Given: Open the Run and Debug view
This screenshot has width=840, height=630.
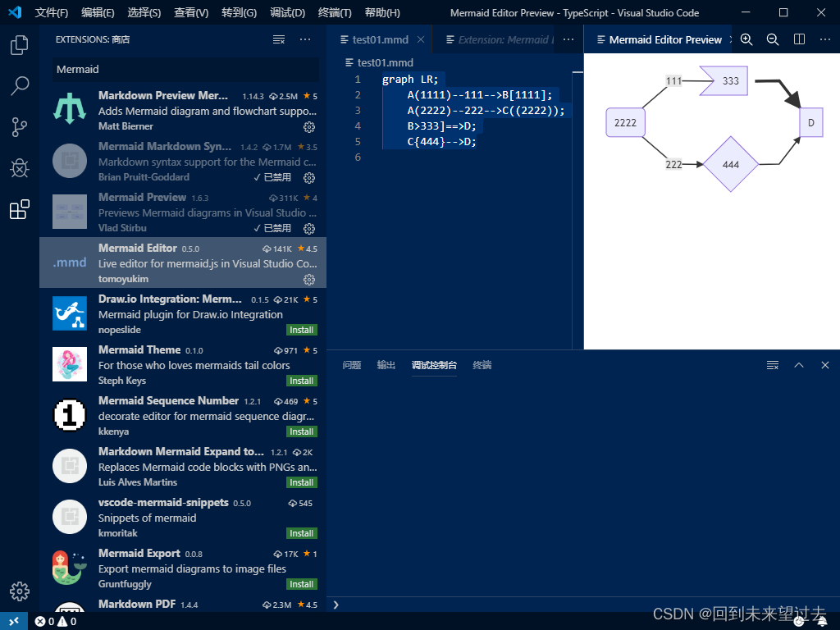Looking at the screenshot, I should pos(19,168).
